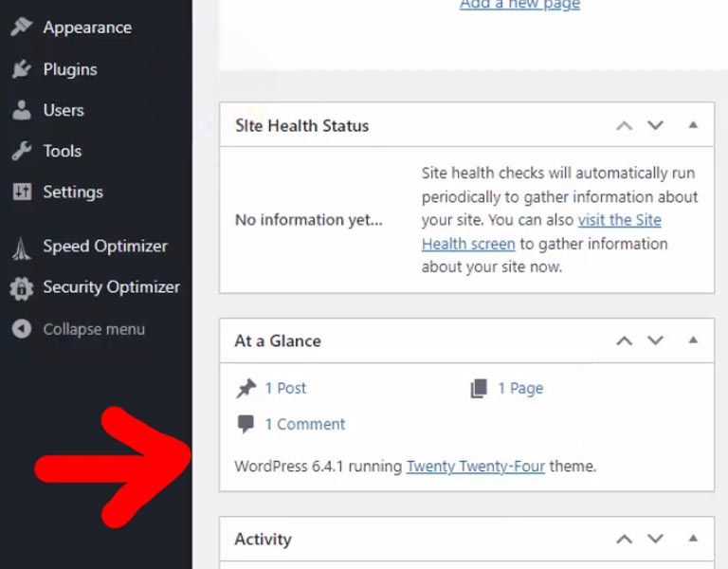Open the Twenty Twenty-Four theme link
This screenshot has width=728, height=569.
[476, 466]
